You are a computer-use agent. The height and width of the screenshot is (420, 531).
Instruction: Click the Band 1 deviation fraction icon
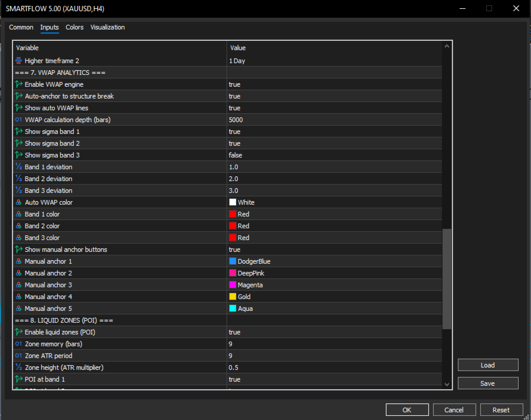click(19, 167)
